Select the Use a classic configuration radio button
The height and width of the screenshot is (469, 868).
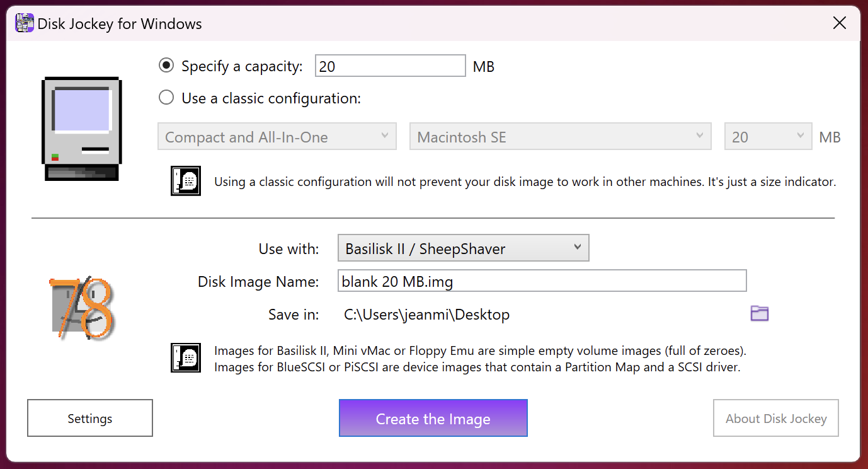point(166,98)
